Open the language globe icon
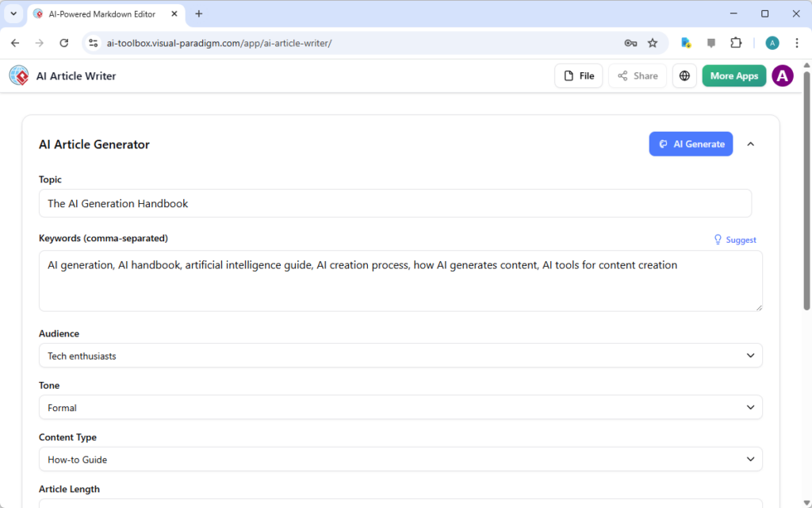Image resolution: width=812 pixels, height=508 pixels. tap(684, 75)
